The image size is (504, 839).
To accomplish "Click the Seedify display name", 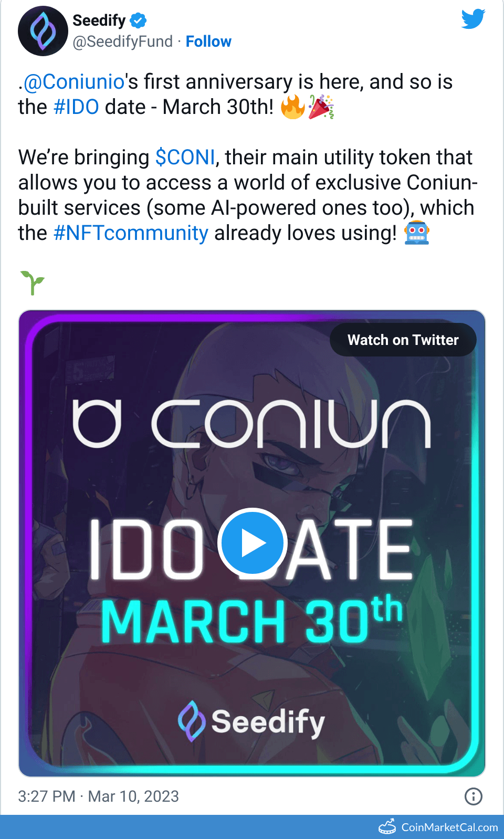I will click(x=99, y=20).
